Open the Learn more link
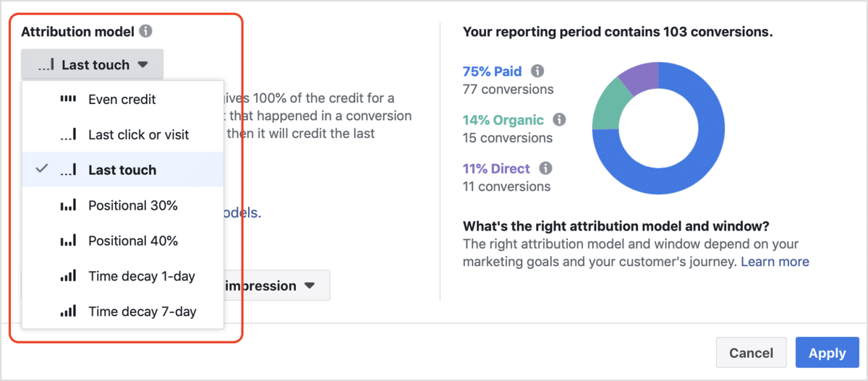Viewport: 868px width, 381px height. click(x=775, y=262)
